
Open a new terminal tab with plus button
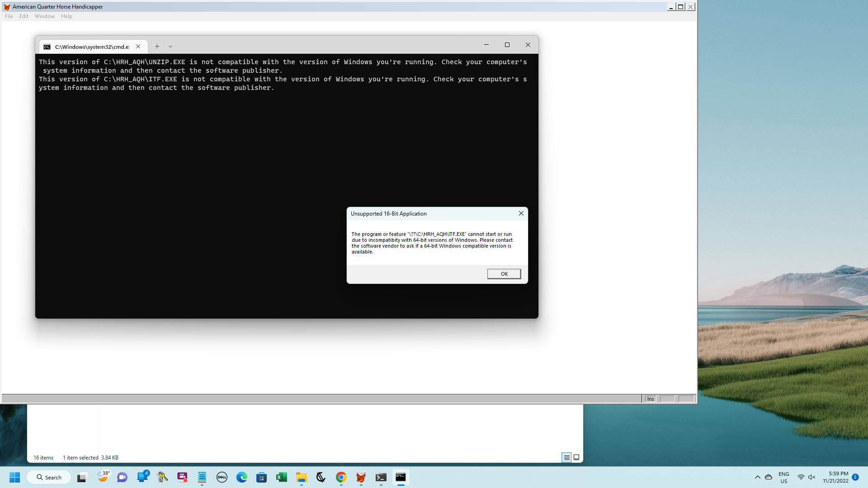coord(157,46)
